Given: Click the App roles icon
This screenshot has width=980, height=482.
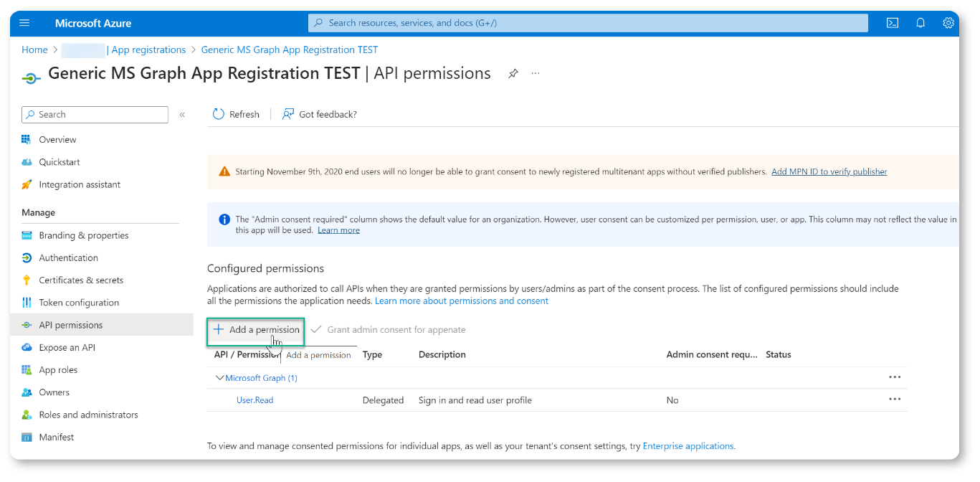Looking at the screenshot, I should tap(27, 370).
